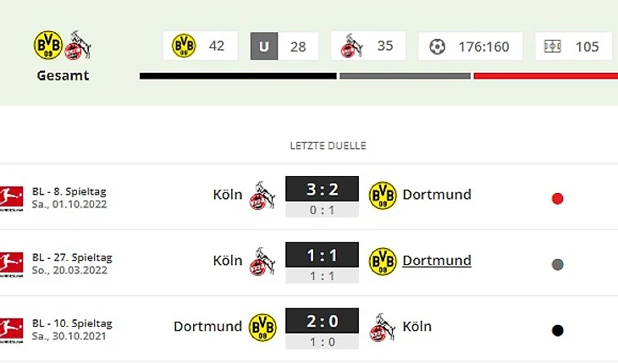
Task: Click the grey draw dot for the 1:1 match
Action: [557, 264]
